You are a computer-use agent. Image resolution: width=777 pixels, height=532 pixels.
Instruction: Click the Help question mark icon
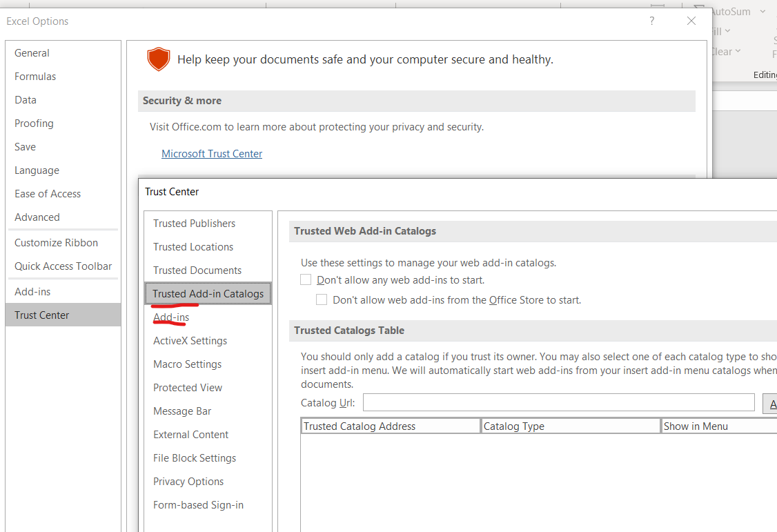pyautogui.click(x=652, y=21)
